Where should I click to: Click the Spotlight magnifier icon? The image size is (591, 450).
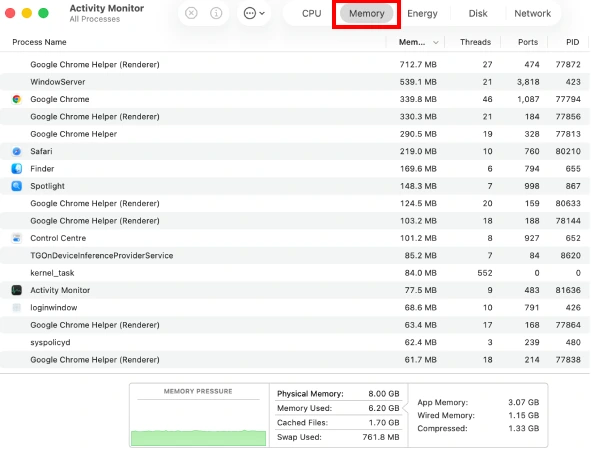point(17,186)
